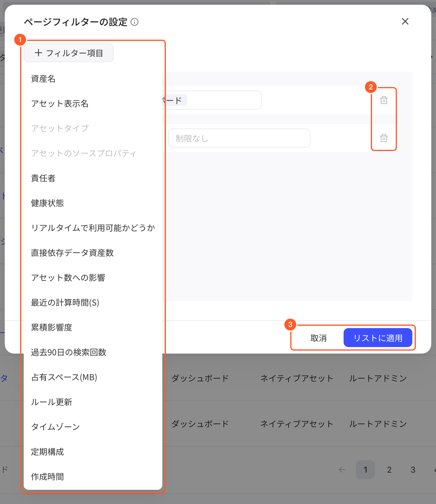The height and width of the screenshot is (504, 436).
Task: Select リアルタイムで利用可能かどうか option
Action: [93, 228]
